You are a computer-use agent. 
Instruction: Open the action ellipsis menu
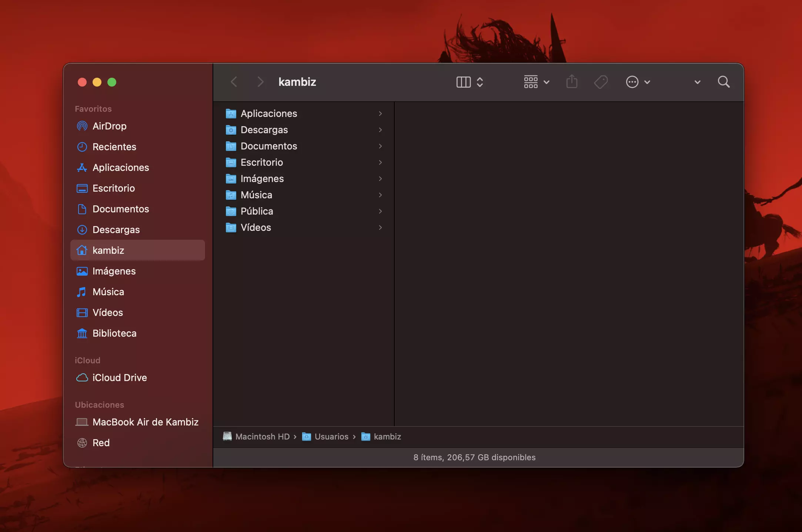(638, 82)
